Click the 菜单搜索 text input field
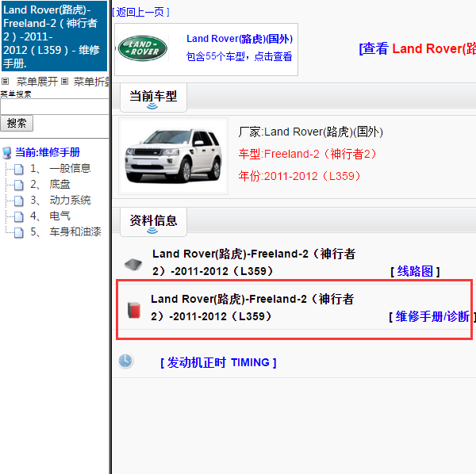The image size is (476, 474). (55, 106)
